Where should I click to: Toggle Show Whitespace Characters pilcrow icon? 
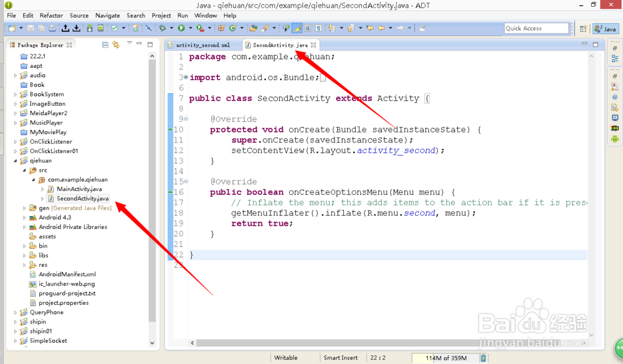pyautogui.click(x=318, y=28)
